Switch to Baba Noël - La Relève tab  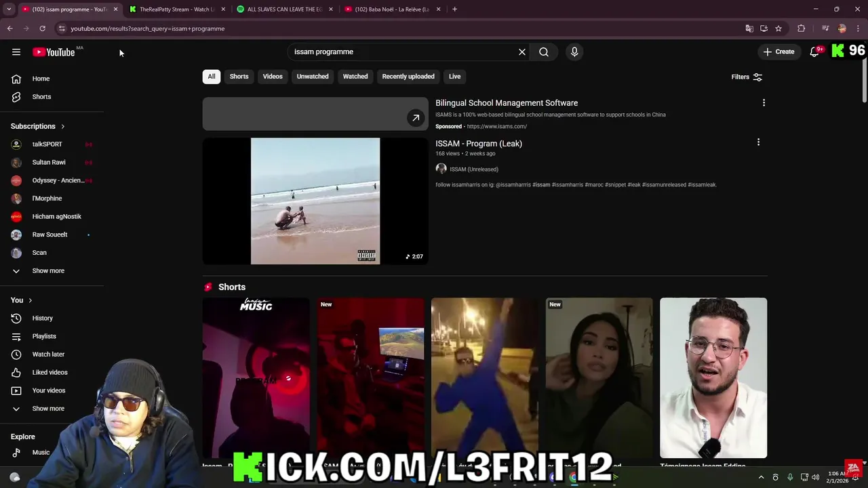[392, 9]
